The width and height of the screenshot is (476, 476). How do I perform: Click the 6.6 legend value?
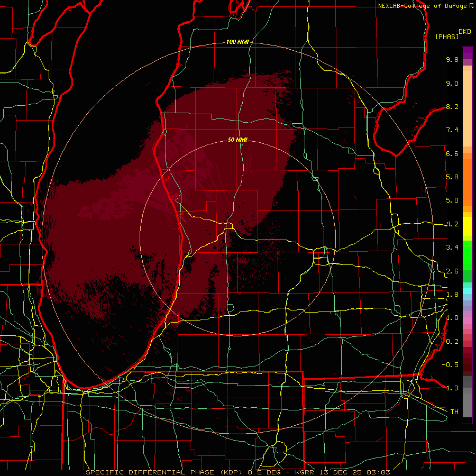coord(452,153)
